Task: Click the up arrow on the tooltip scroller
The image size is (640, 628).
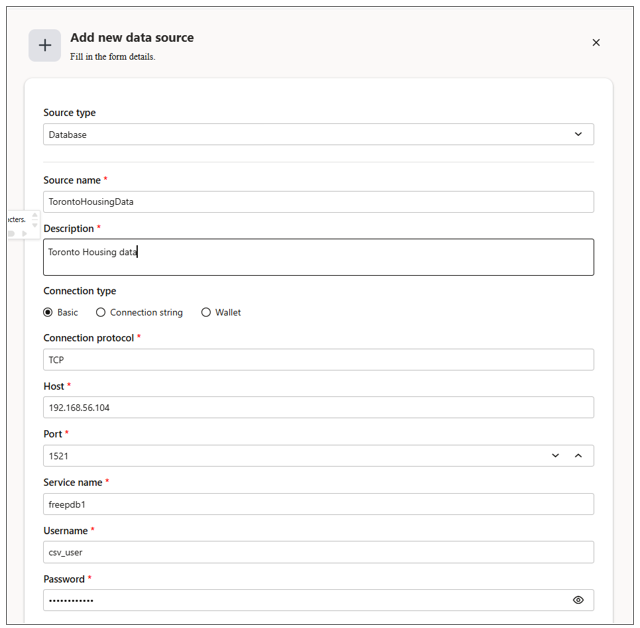Action: [35, 214]
